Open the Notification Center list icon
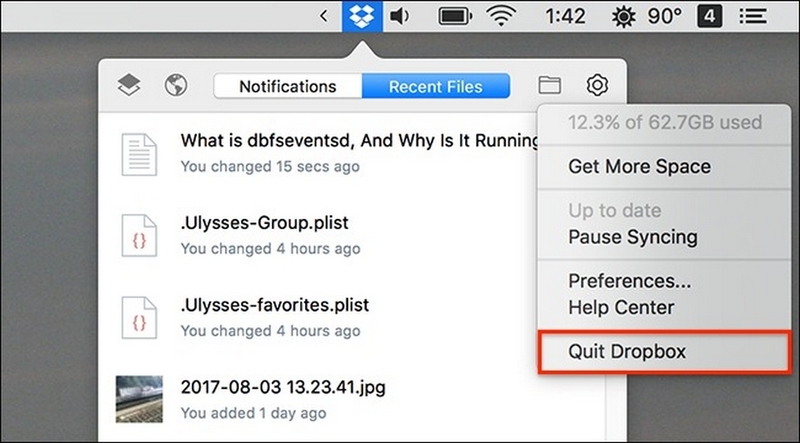 point(754,16)
